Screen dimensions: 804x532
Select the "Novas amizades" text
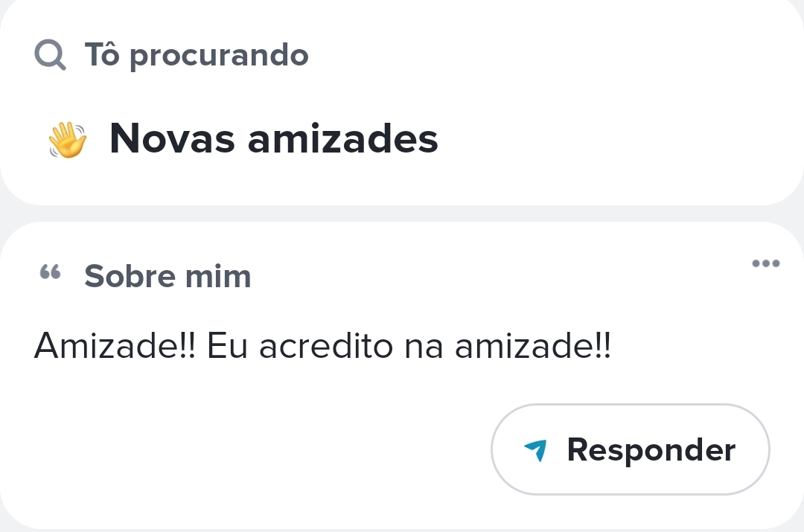273,138
